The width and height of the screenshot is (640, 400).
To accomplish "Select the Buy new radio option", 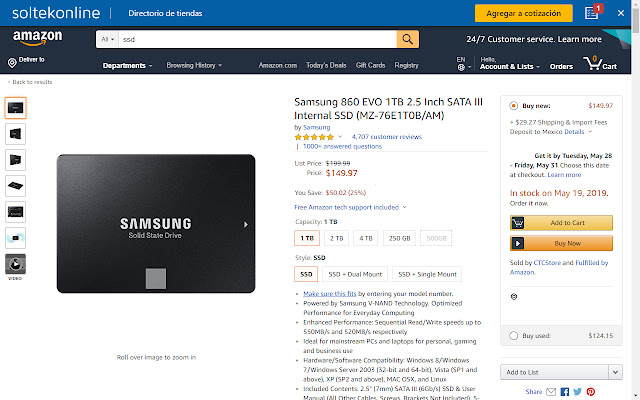I will (514, 104).
